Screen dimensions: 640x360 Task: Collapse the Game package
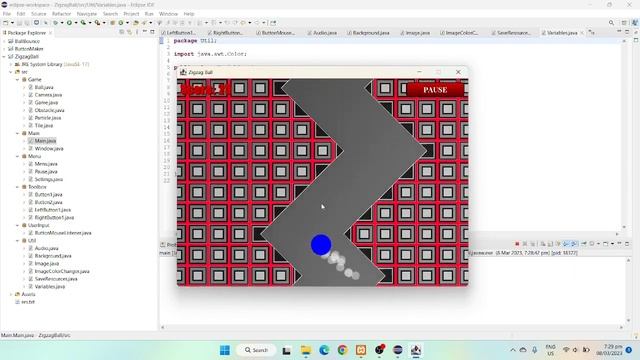(x=18, y=80)
